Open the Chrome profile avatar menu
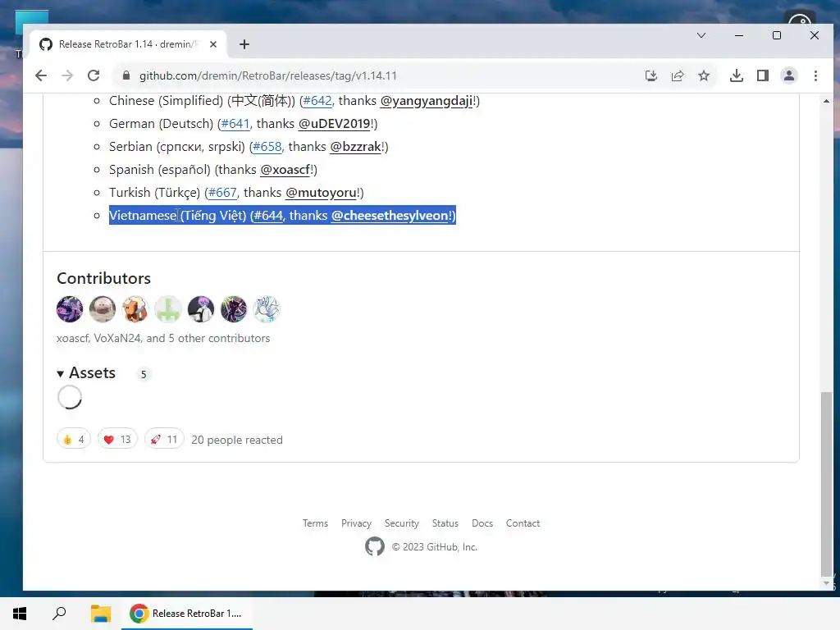The image size is (840, 630). point(788,75)
